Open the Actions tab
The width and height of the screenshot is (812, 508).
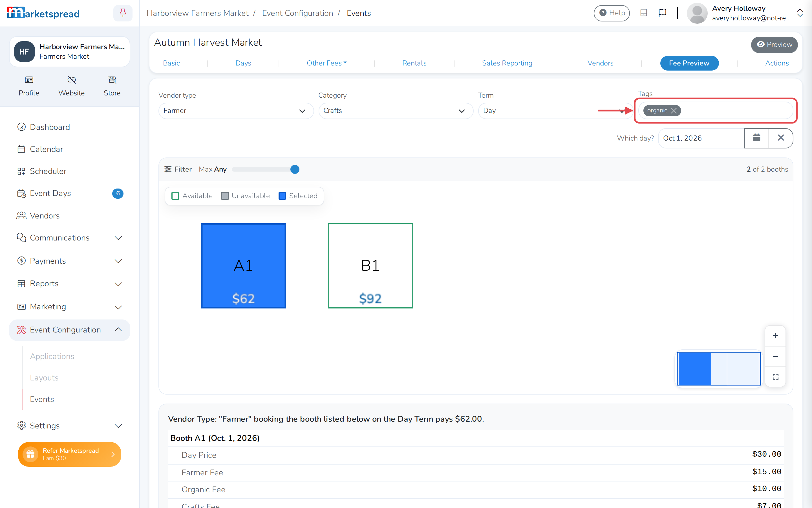pyautogui.click(x=777, y=63)
